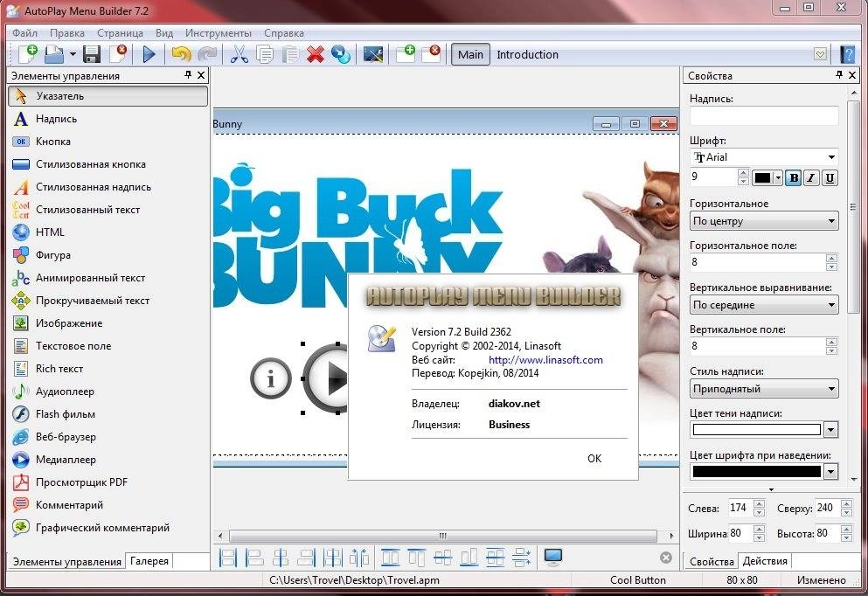868x596 pixels.
Task: Click the monitor icon in bottom toolbar
Action: tap(552, 558)
